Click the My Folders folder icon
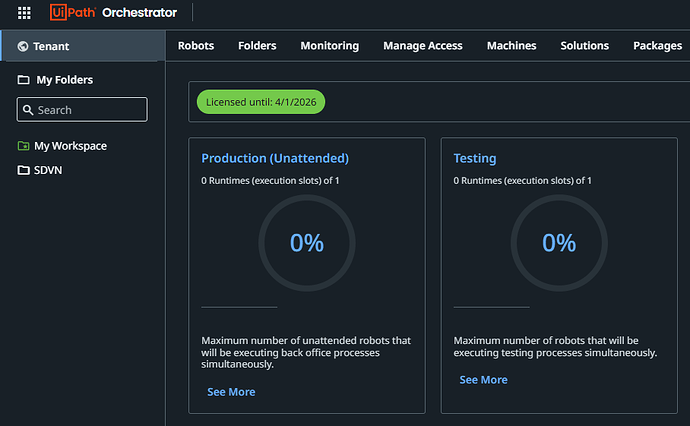The height and width of the screenshot is (426, 690). 23,80
